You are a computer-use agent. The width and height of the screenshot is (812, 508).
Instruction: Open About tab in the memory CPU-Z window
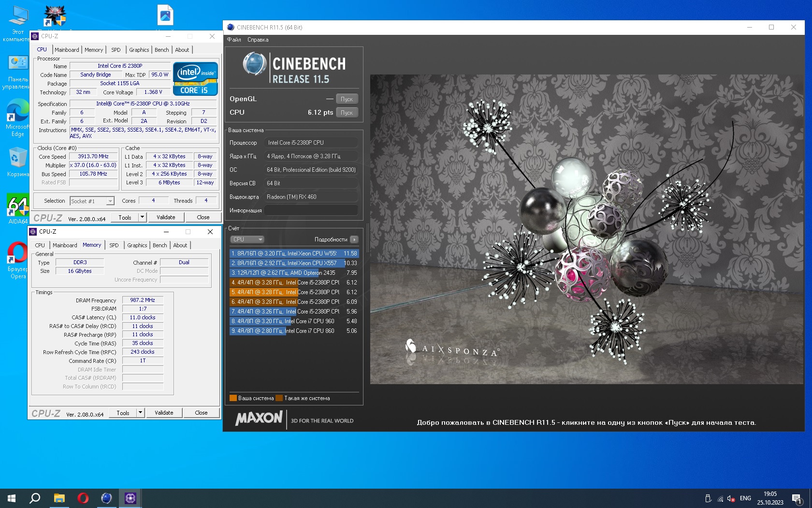(x=180, y=245)
